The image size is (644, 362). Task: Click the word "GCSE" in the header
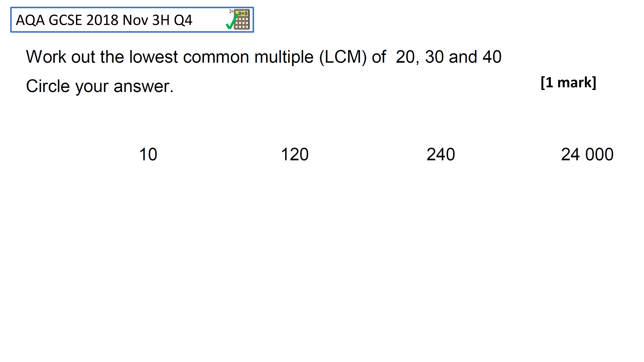point(65,20)
